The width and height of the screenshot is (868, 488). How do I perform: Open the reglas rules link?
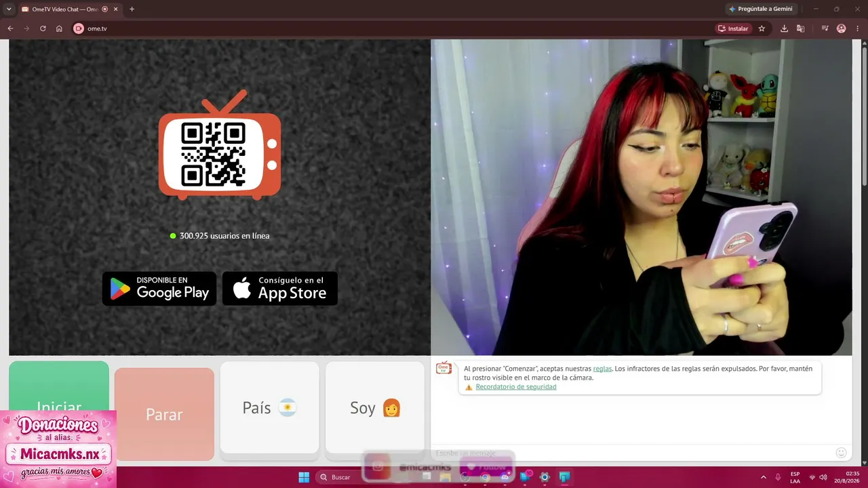tap(602, 369)
